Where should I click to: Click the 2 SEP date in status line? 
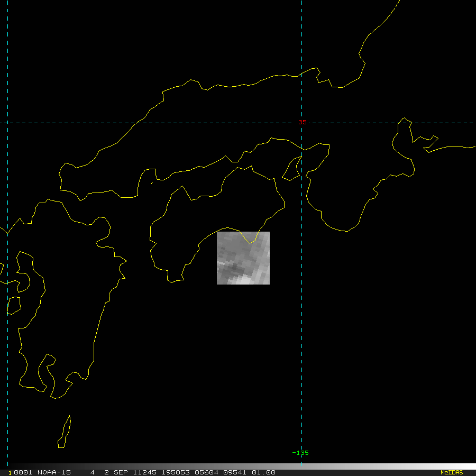tap(116, 472)
